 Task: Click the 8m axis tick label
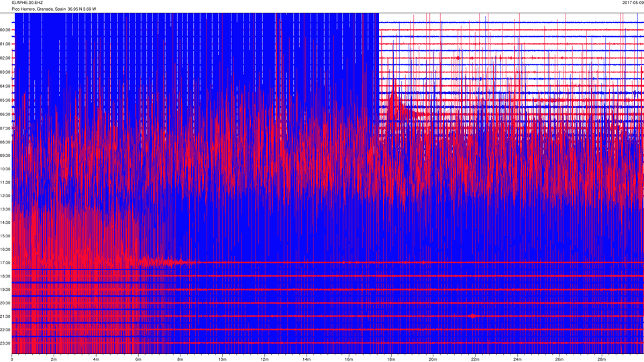(x=180, y=359)
